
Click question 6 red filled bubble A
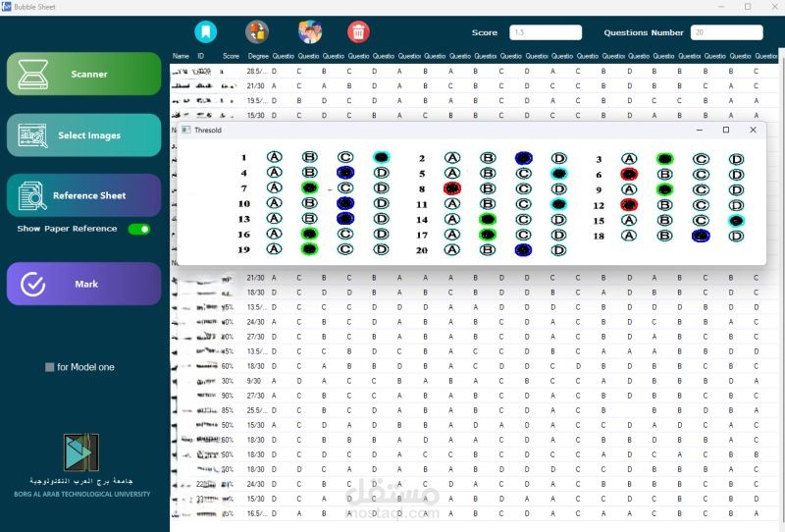[x=629, y=175]
